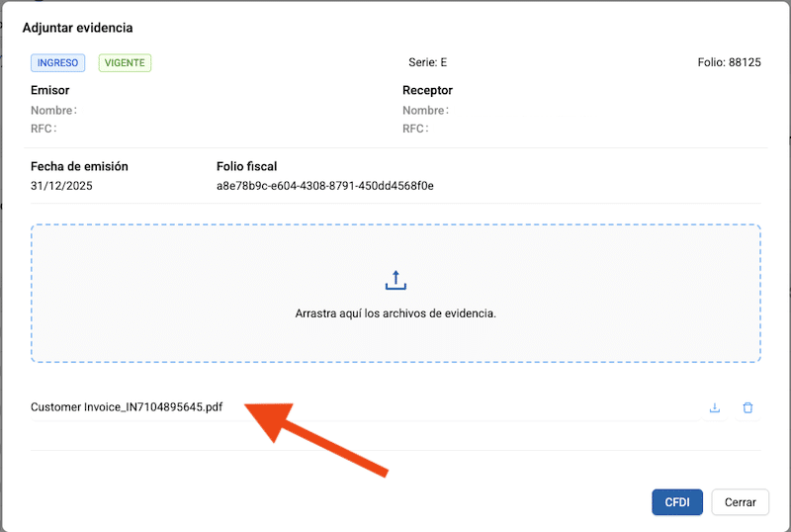Click the Emisor section heading

pos(49,91)
